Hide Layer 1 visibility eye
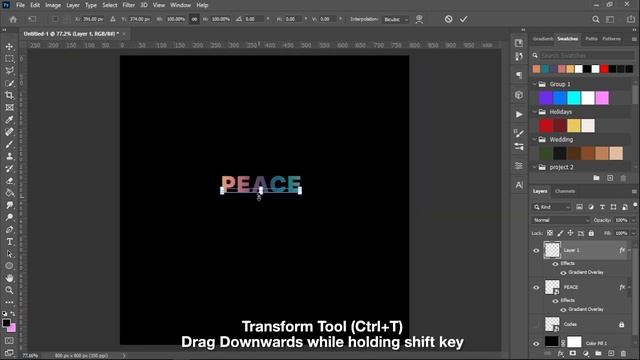The height and width of the screenshot is (360, 640). pyautogui.click(x=536, y=251)
